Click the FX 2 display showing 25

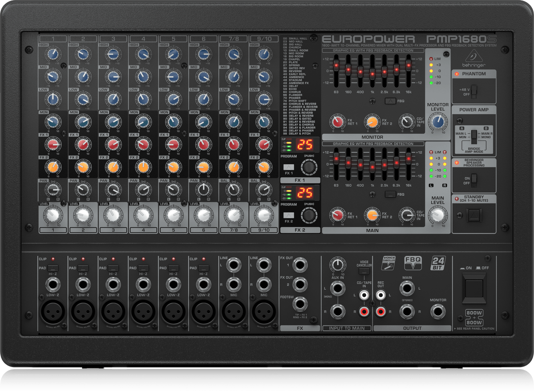(x=304, y=192)
